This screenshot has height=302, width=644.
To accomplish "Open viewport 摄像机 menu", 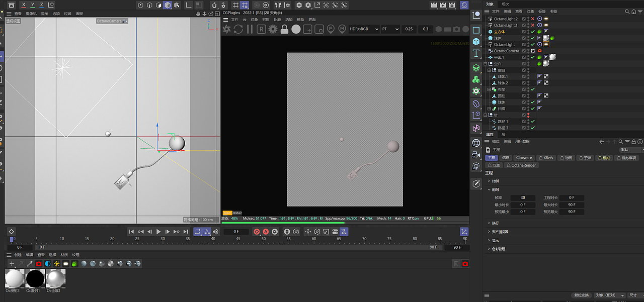I will [x=31, y=14].
